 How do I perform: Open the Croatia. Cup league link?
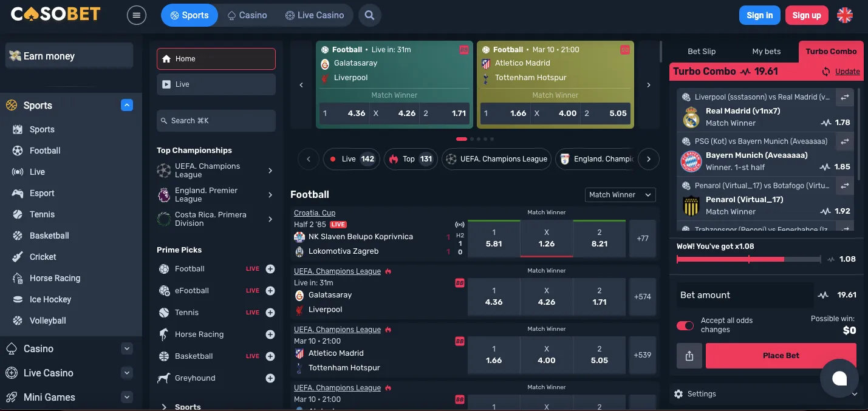(315, 213)
